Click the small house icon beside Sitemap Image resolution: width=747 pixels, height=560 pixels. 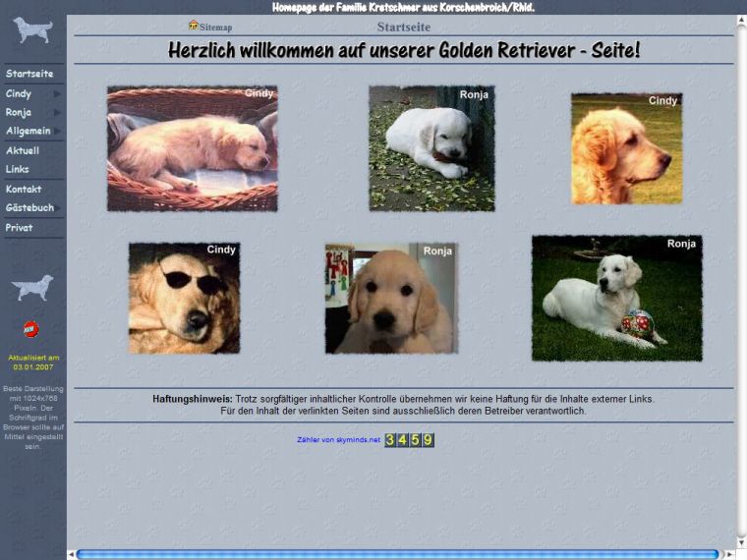point(194,27)
